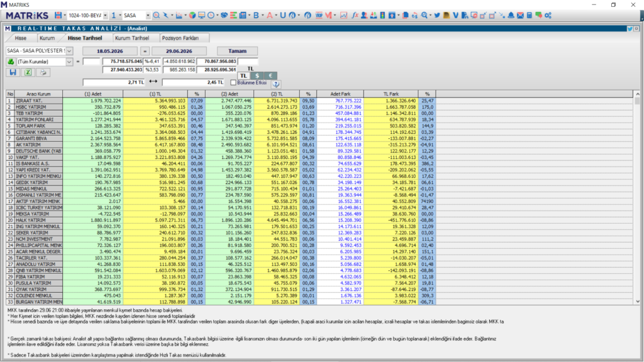Select the GARANTI BBVA row

coord(221,138)
